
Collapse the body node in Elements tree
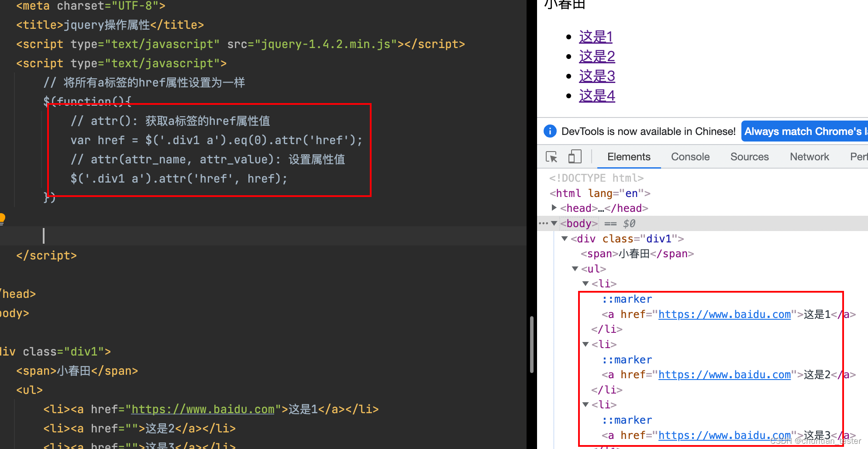pos(554,223)
